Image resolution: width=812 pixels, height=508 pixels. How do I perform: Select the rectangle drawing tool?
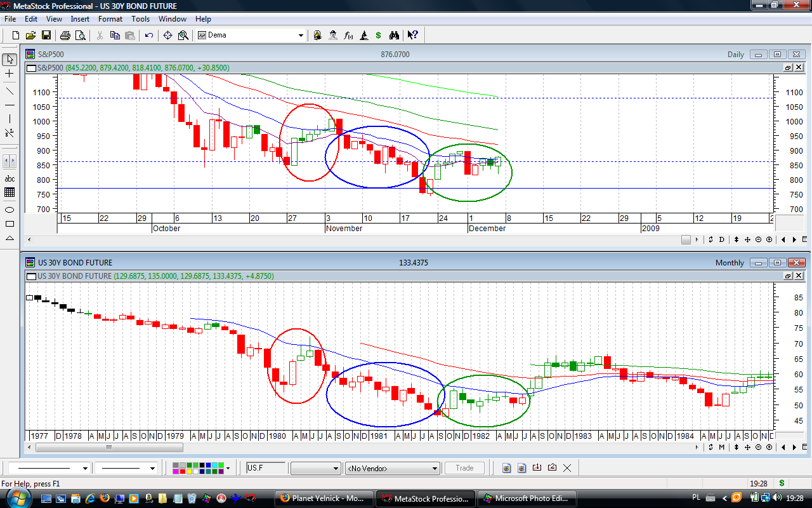coord(10,224)
